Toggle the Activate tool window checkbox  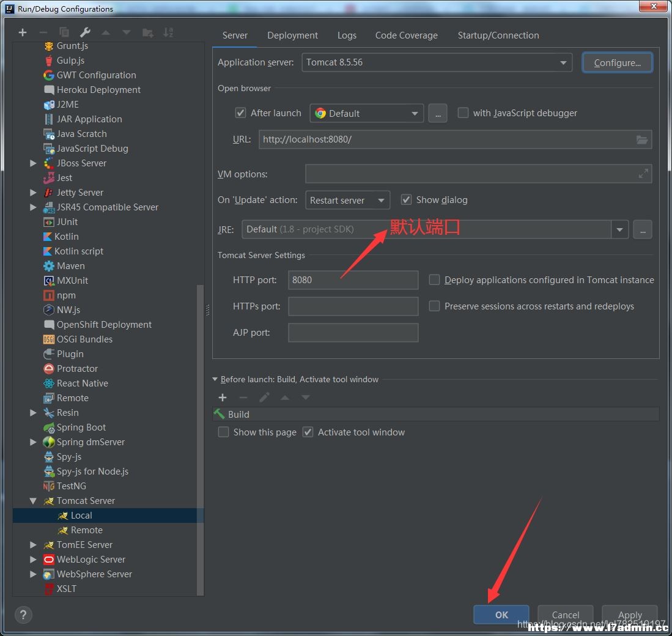(308, 432)
